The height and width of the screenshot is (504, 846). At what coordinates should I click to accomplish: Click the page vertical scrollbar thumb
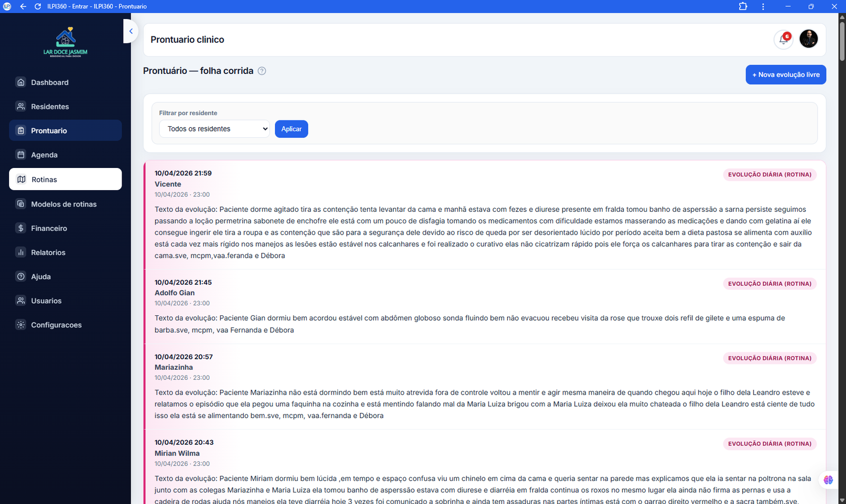842,41
